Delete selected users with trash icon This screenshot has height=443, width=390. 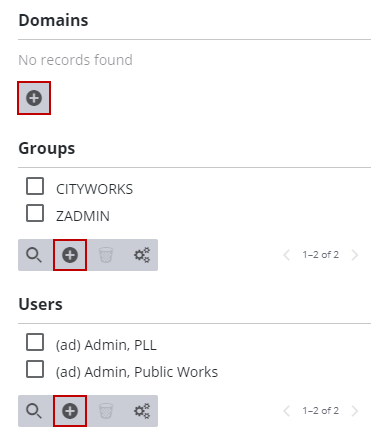click(x=106, y=411)
